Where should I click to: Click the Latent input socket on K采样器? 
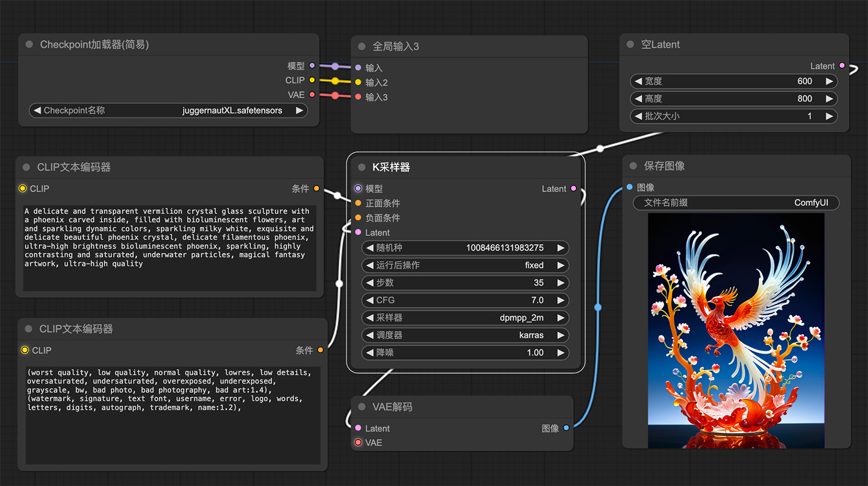point(358,232)
